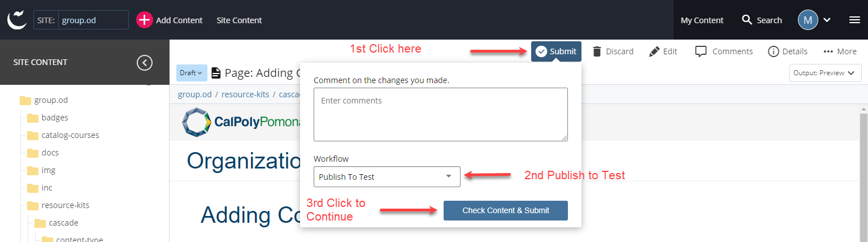Viewport: 868px width, 242px height.
Task: Open the Comments speech bubble icon
Action: tap(701, 51)
